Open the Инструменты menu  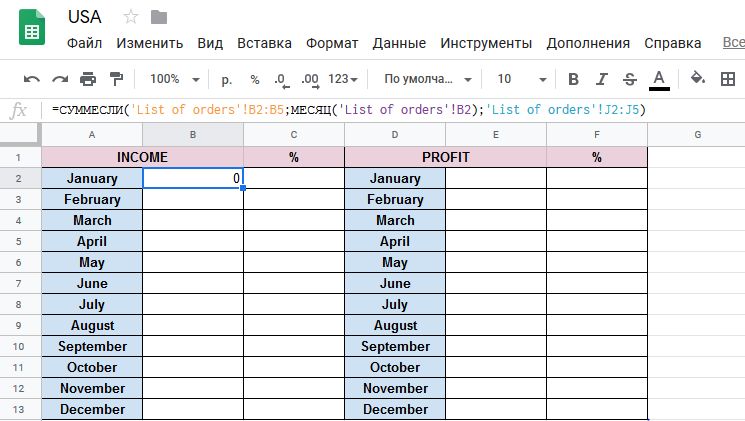(x=486, y=43)
